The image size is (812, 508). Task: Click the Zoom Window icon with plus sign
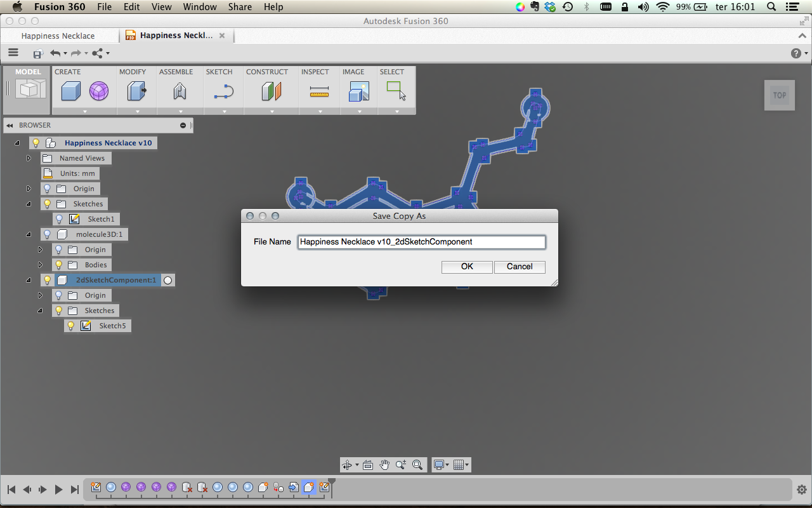401,465
